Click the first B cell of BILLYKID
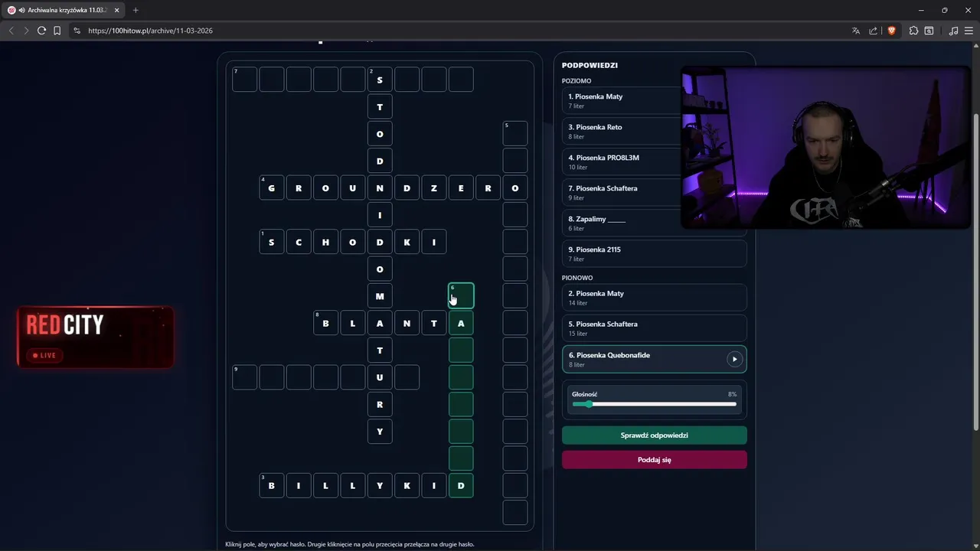The width and height of the screenshot is (980, 551). pyautogui.click(x=272, y=485)
